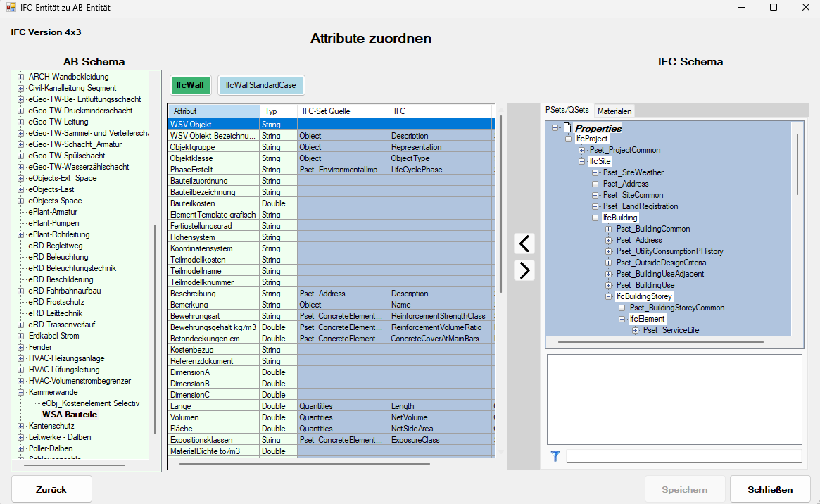Click the application icon in title bar
The height and width of the screenshot is (504, 820).
click(11, 7)
